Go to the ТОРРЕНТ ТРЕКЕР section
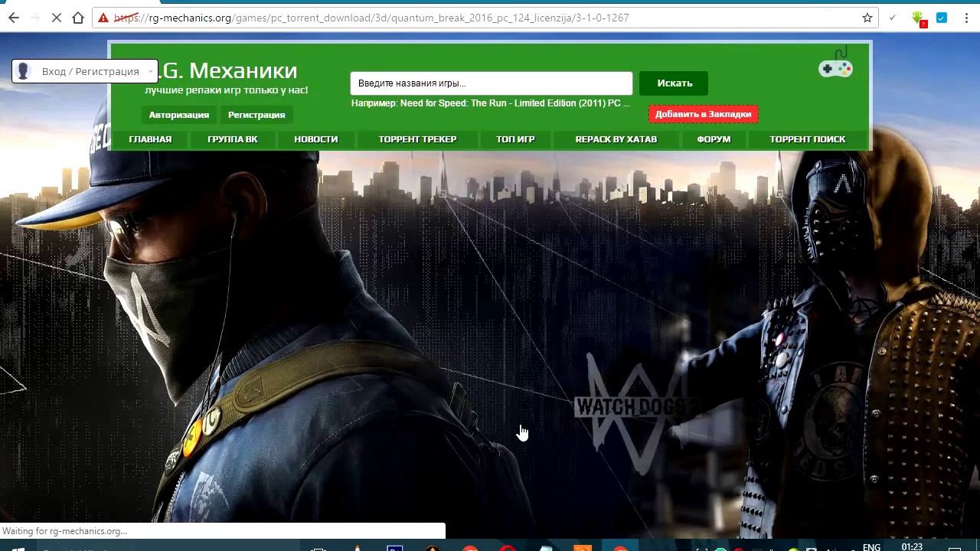 [417, 139]
